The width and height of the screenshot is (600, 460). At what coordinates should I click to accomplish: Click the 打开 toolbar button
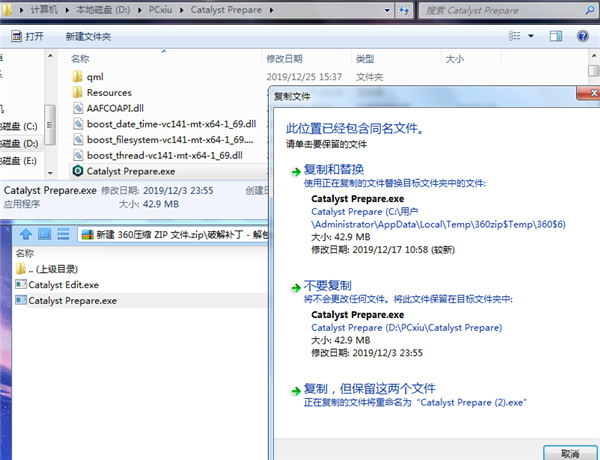pyautogui.click(x=27, y=36)
